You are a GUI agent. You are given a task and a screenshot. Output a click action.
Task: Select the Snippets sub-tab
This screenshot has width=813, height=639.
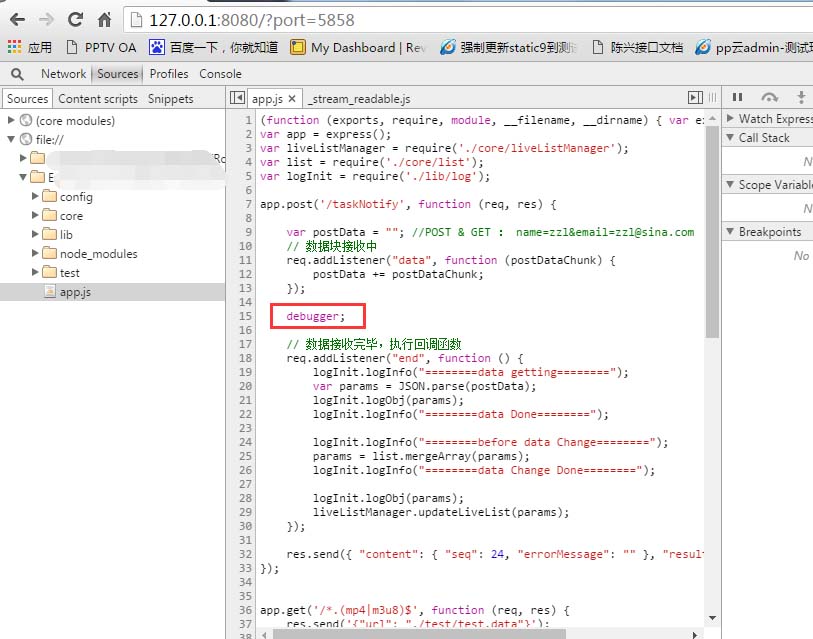[x=171, y=99]
